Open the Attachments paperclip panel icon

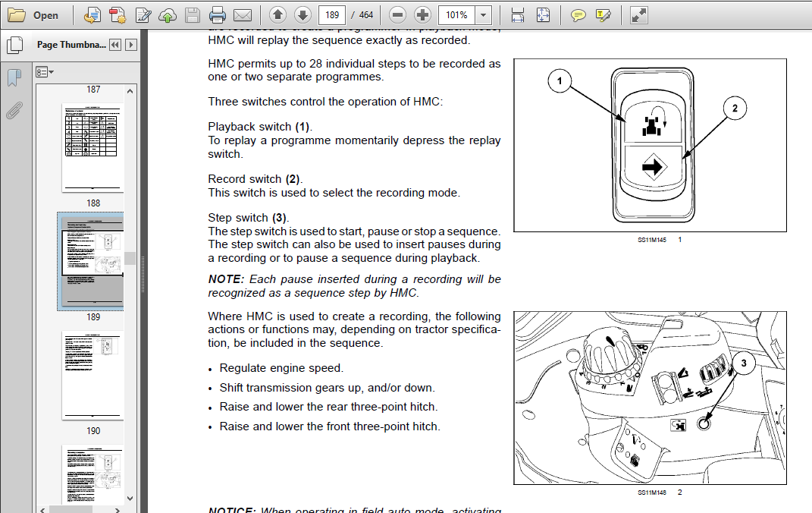[x=14, y=110]
